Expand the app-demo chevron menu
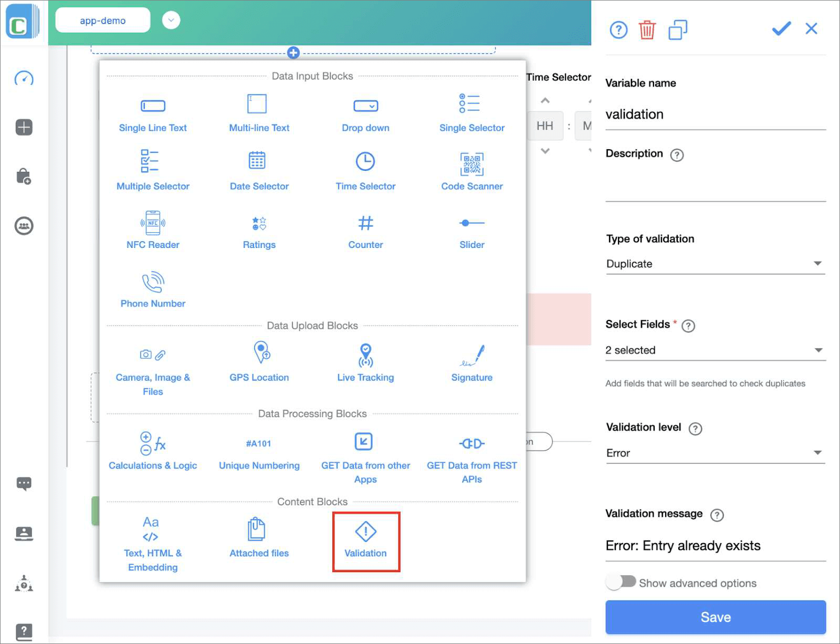Viewport: 840px width, 644px height. click(x=170, y=20)
